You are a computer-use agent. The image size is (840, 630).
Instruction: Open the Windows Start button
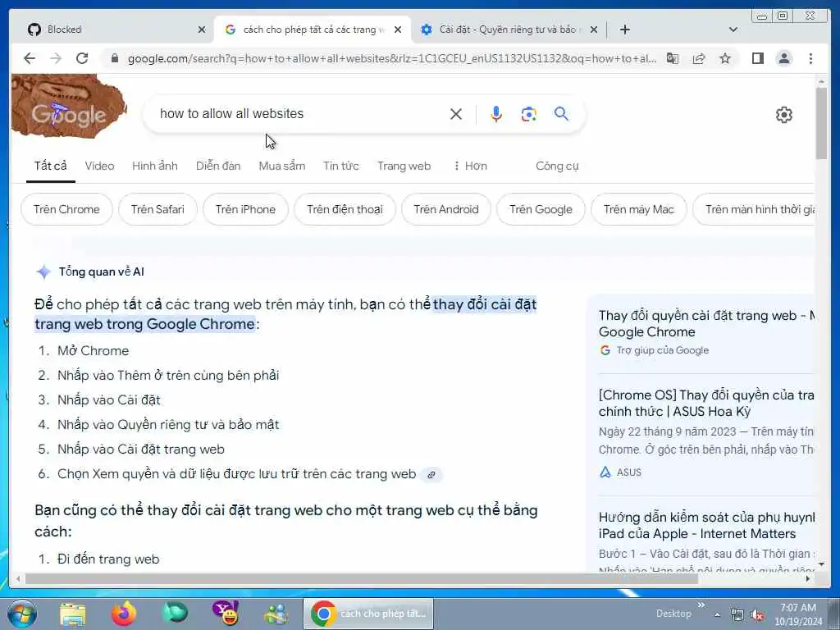pos(22,614)
